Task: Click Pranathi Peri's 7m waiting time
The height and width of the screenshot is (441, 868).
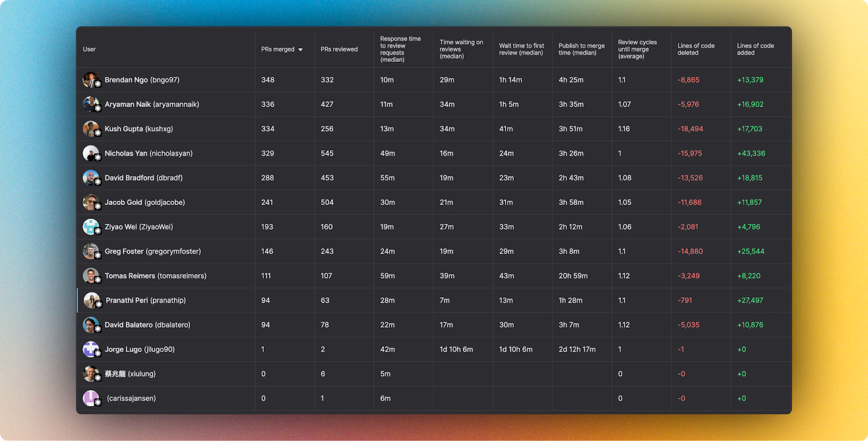Action: point(445,301)
